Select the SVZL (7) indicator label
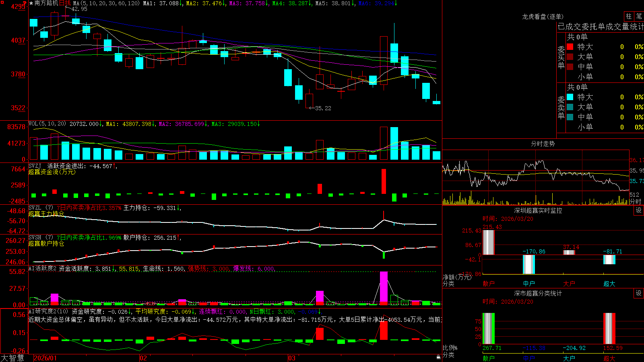Image resolution: width=644 pixels, height=362 pixels. tap(41, 208)
